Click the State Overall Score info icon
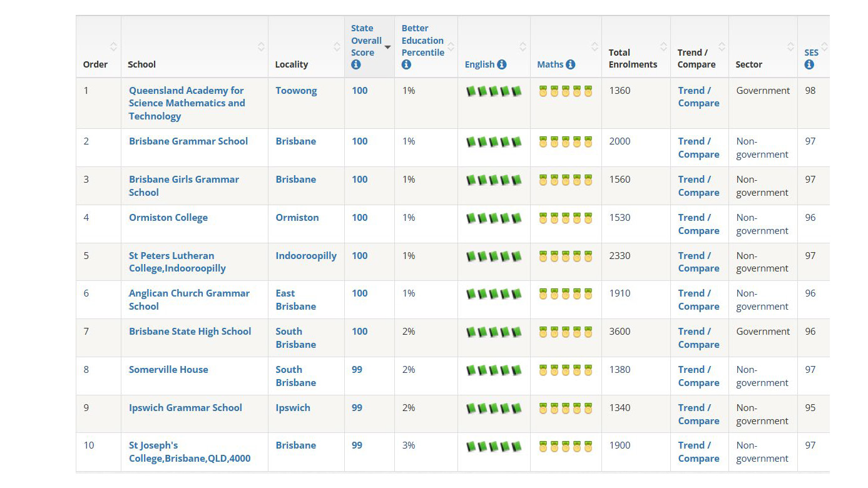Screen dimensions: 868x488 click(x=356, y=65)
